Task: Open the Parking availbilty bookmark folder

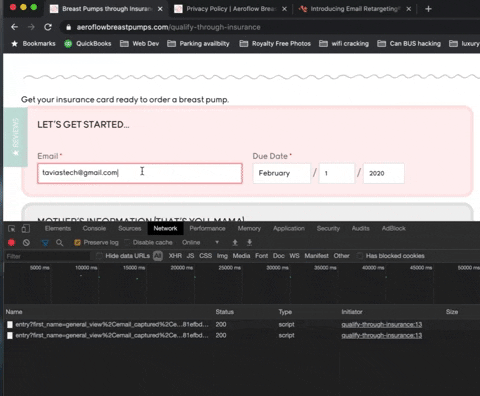Action: [198, 44]
